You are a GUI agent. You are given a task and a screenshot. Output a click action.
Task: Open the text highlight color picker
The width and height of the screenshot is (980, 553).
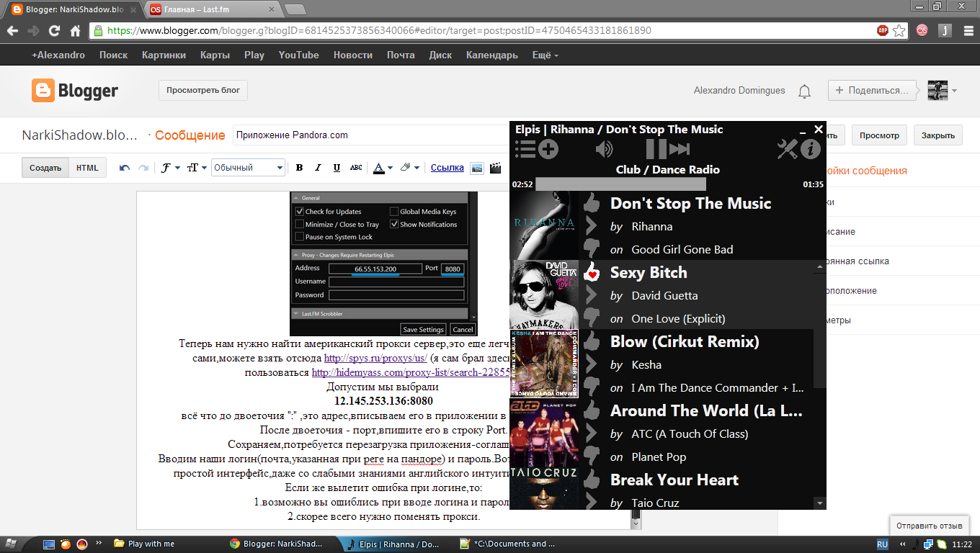410,168
